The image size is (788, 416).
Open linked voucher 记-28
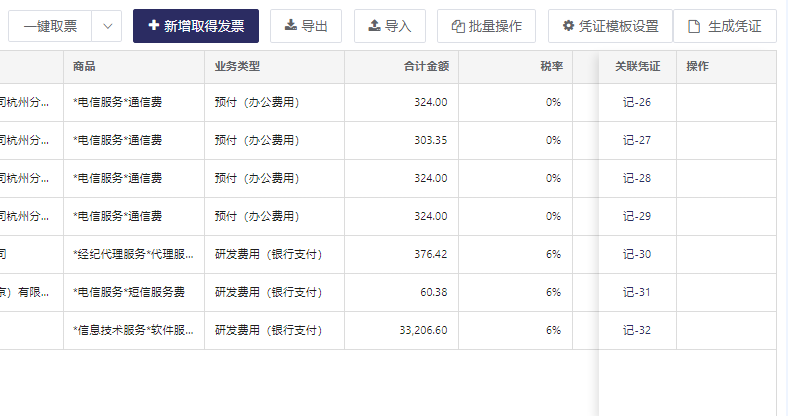click(637, 178)
